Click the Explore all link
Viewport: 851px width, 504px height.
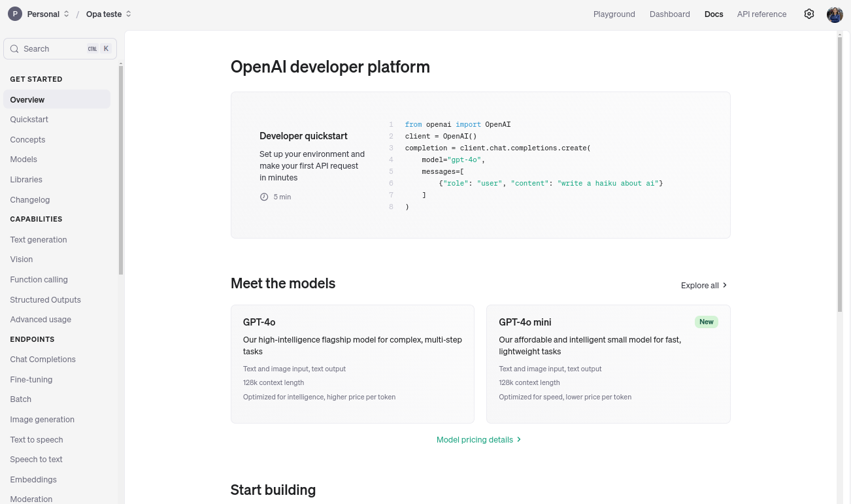(x=704, y=285)
